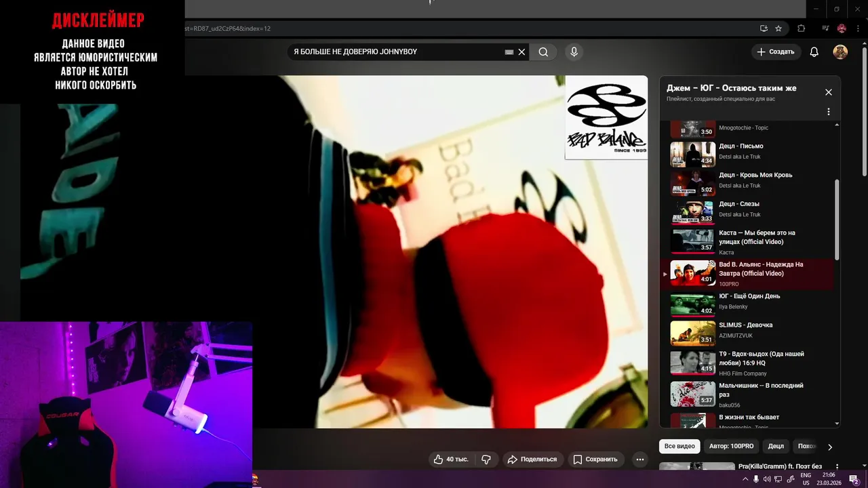
Task: Click playlist scrollbar up arrow
Action: (837, 125)
